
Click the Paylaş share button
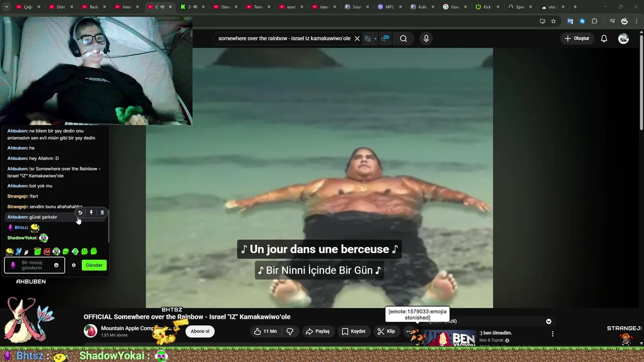(x=317, y=331)
